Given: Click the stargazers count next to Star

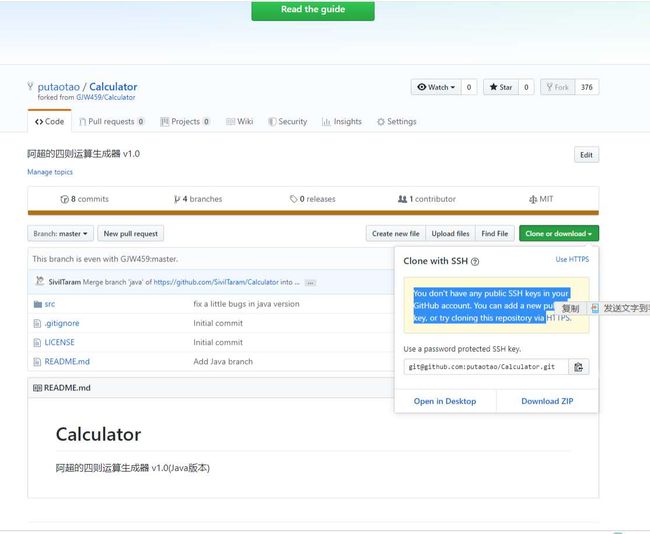Looking at the screenshot, I should 526,87.
